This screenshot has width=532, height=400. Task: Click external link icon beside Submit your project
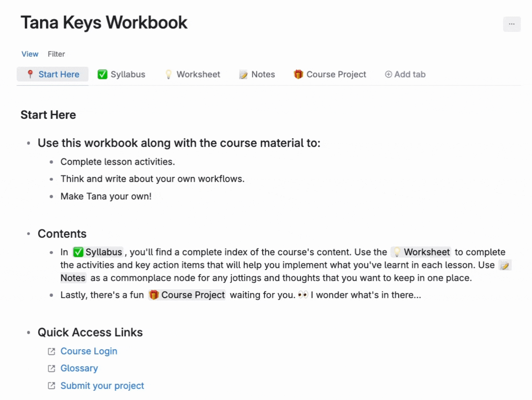(51, 386)
